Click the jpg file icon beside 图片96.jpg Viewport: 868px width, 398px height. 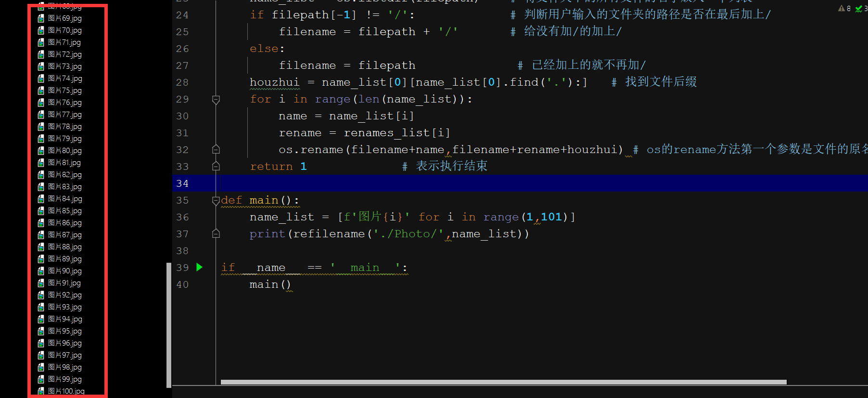point(41,343)
